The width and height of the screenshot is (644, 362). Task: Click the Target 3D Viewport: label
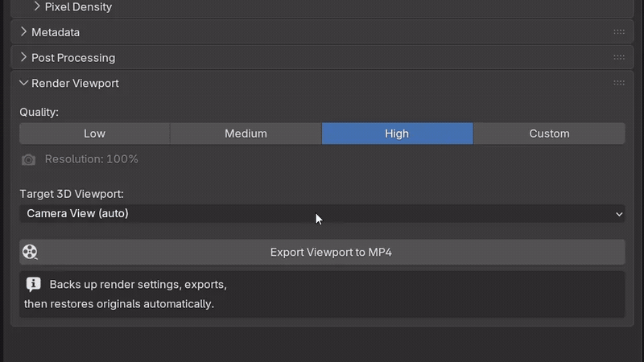[x=72, y=194]
